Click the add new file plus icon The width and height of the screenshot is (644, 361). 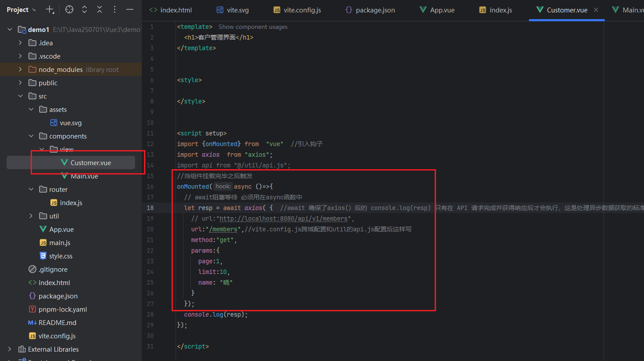[50, 10]
